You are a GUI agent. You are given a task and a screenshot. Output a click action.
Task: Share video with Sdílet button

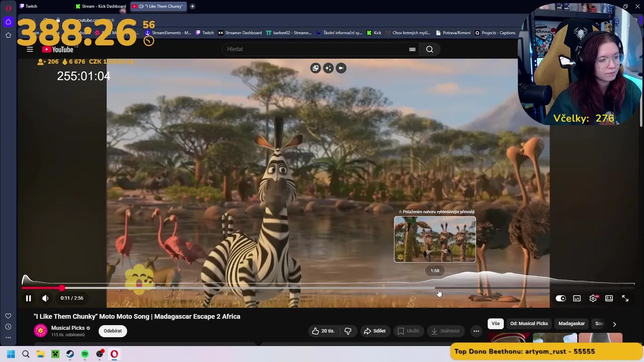pyautogui.click(x=374, y=331)
